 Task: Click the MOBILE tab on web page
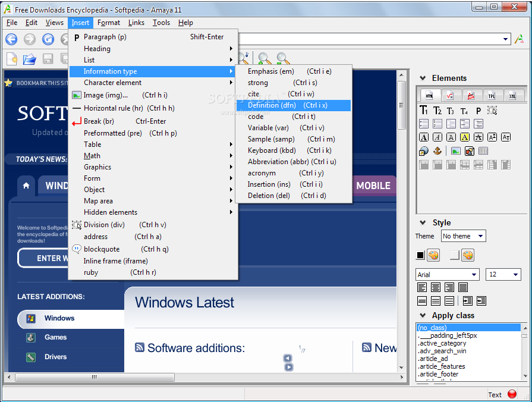(373, 186)
